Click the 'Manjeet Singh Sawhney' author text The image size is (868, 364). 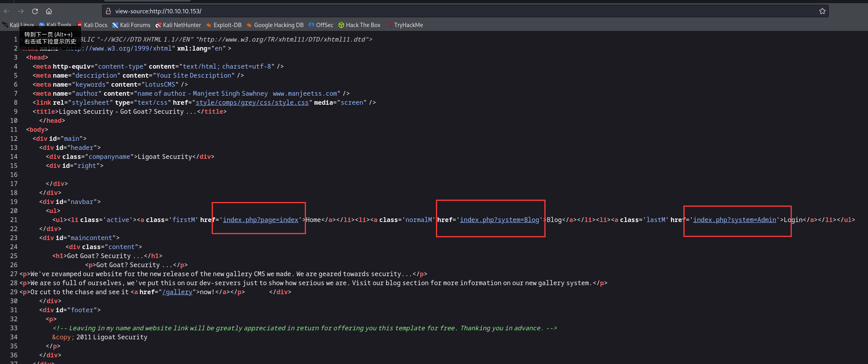coord(230,94)
